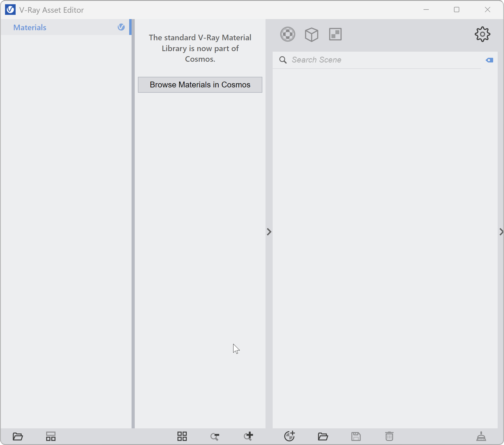Import asset file with folder icon
This screenshot has height=445, width=504.
point(323,436)
